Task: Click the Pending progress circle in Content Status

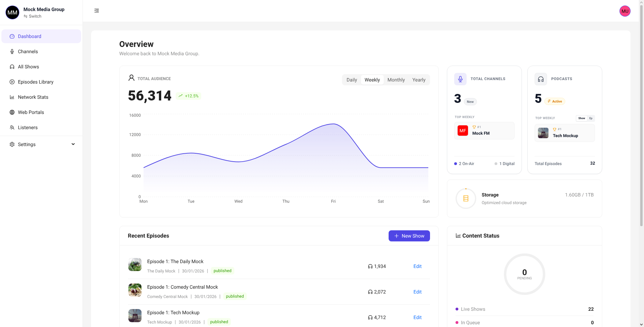Action: (524, 274)
